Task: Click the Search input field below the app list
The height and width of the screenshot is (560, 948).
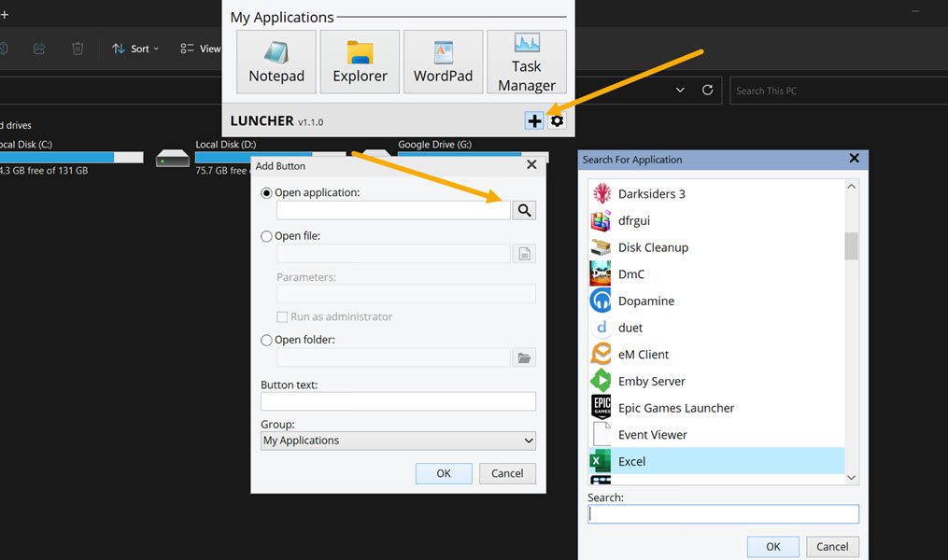Action: [x=723, y=513]
